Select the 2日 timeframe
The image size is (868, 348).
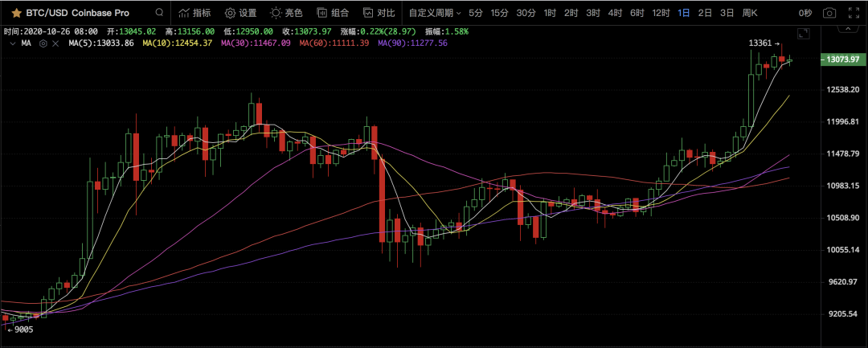coord(705,12)
